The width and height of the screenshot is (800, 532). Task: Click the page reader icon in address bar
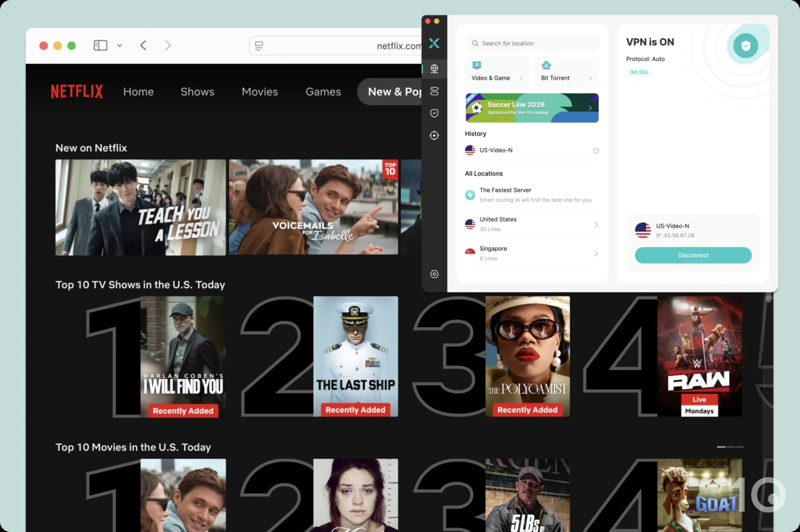259,46
